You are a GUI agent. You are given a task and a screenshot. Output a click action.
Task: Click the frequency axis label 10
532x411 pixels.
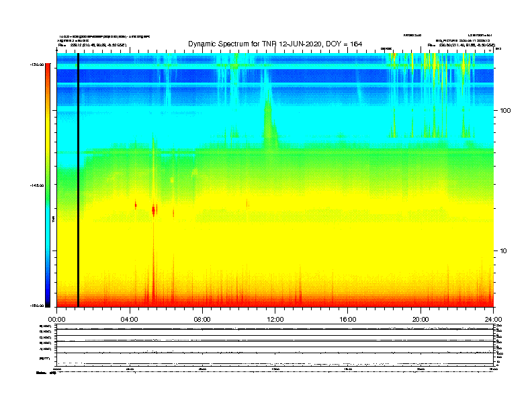tap(504, 251)
